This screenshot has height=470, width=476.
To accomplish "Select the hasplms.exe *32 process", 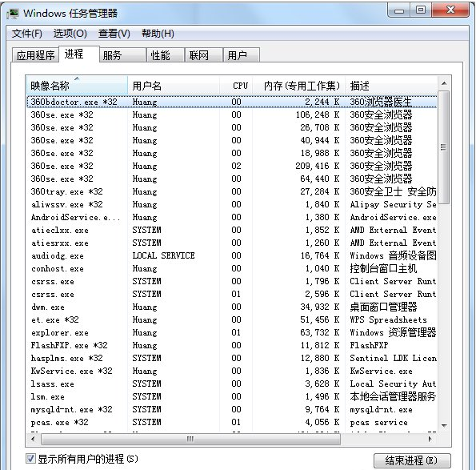I will [232, 358].
